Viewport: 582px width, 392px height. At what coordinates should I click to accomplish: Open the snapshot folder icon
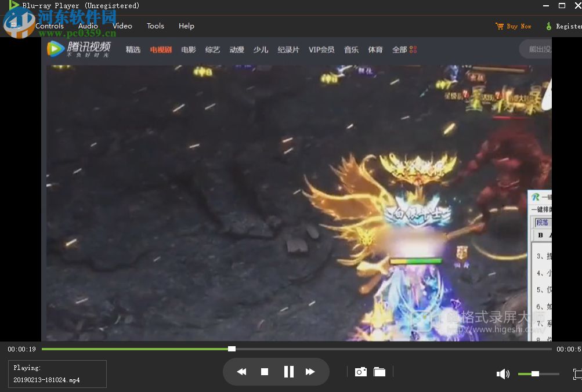pos(379,371)
